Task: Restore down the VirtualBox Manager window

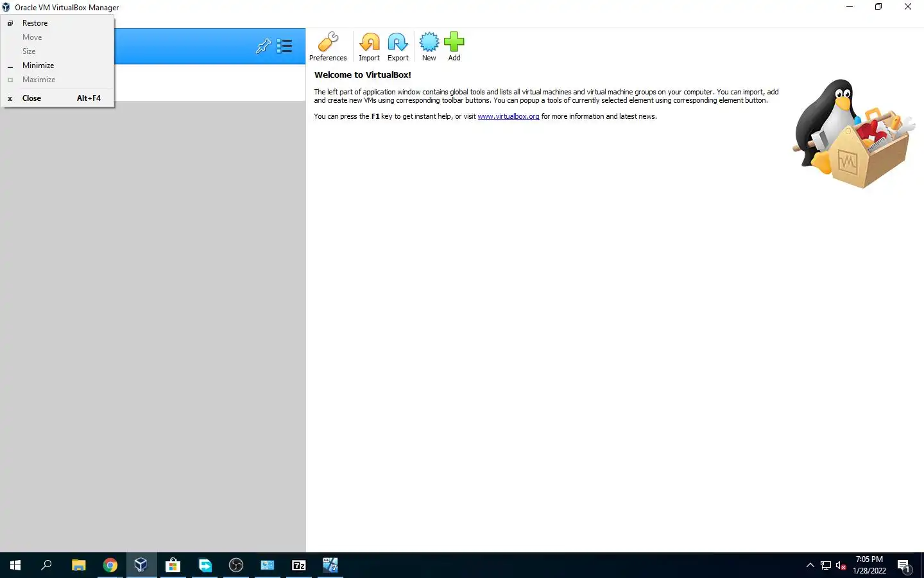Action: (878, 7)
